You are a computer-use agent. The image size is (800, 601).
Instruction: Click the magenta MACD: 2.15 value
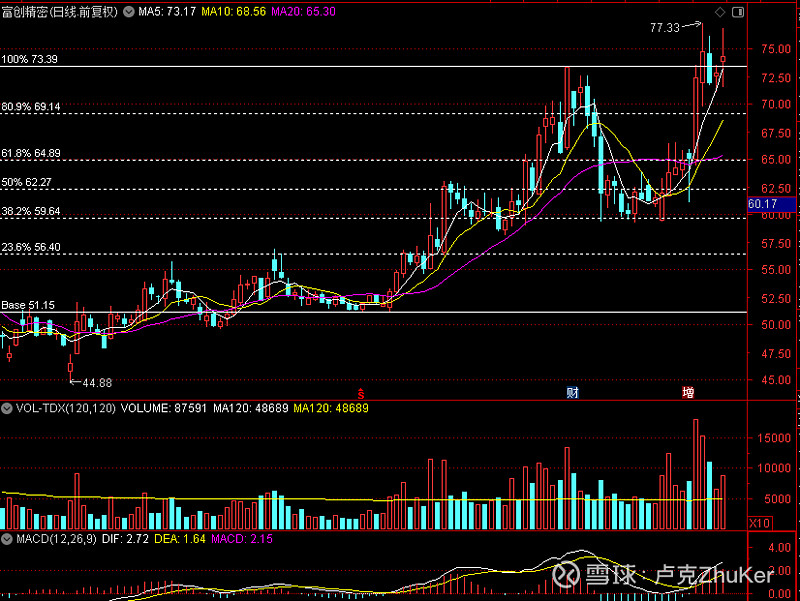[242, 539]
